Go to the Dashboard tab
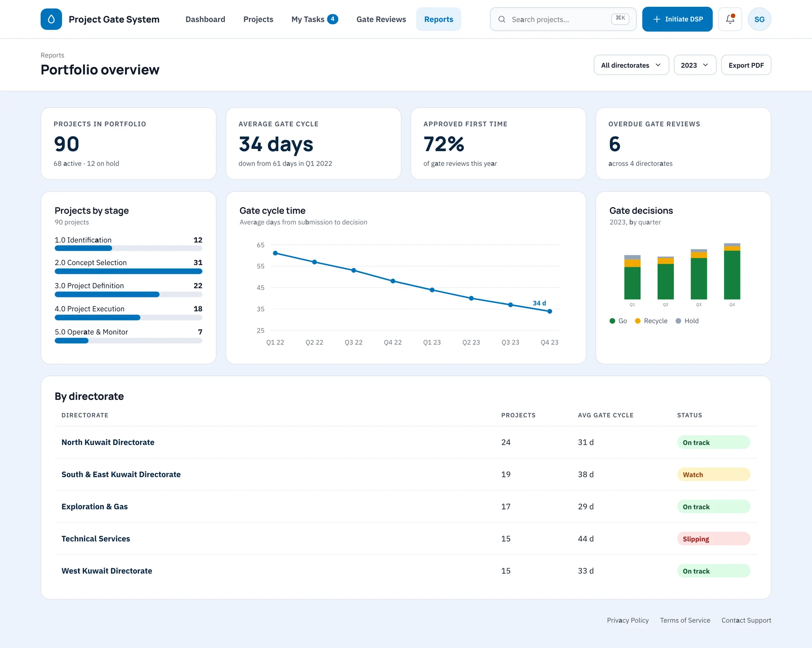The image size is (812, 648). (205, 19)
